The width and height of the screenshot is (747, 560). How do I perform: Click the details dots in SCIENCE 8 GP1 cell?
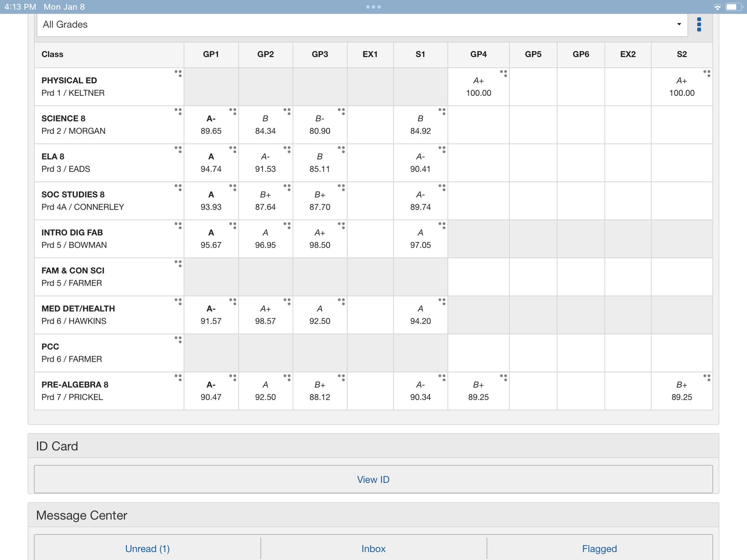click(233, 111)
